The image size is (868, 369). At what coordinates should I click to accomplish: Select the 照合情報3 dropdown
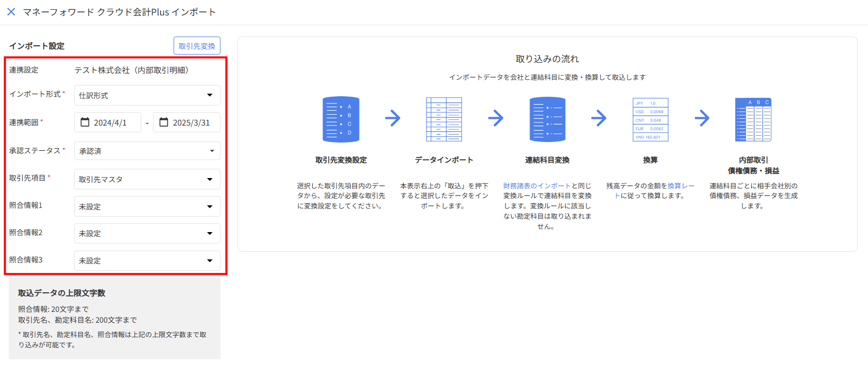point(147,261)
